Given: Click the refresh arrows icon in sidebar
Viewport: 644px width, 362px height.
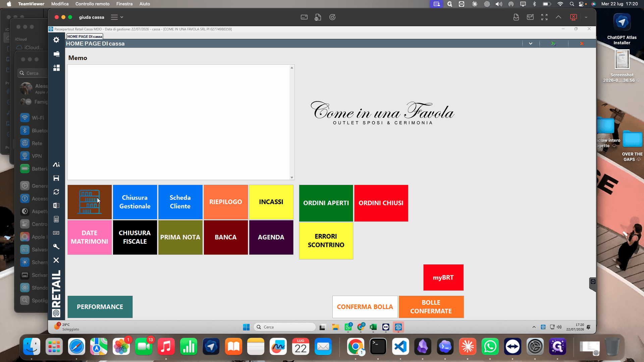Looking at the screenshot, I should (56, 192).
